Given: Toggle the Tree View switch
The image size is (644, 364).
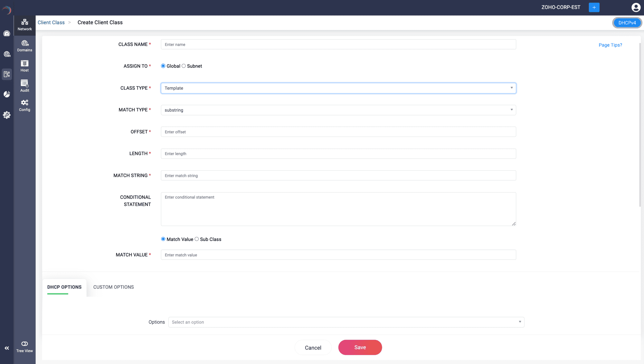Looking at the screenshot, I should coord(24,344).
